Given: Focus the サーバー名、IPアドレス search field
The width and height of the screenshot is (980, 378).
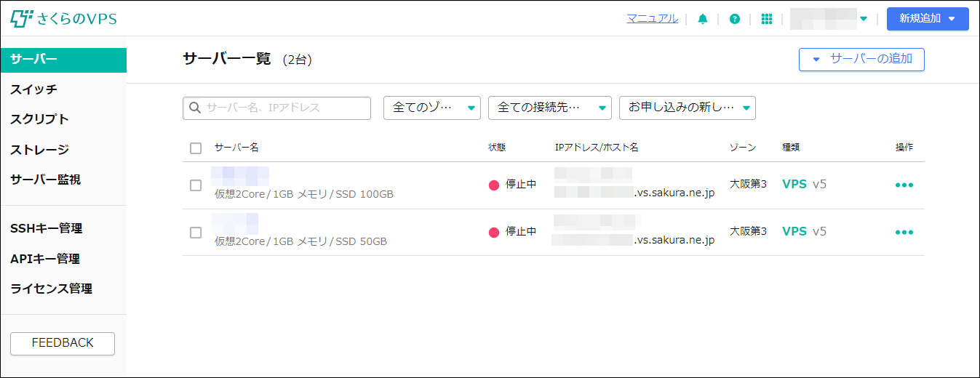Looking at the screenshot, I should 285,108.
